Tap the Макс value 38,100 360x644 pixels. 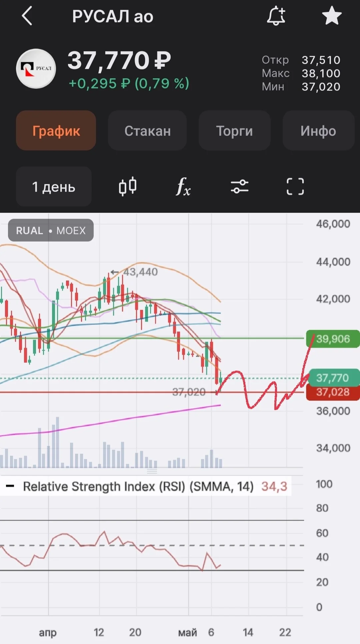(321, 73)
